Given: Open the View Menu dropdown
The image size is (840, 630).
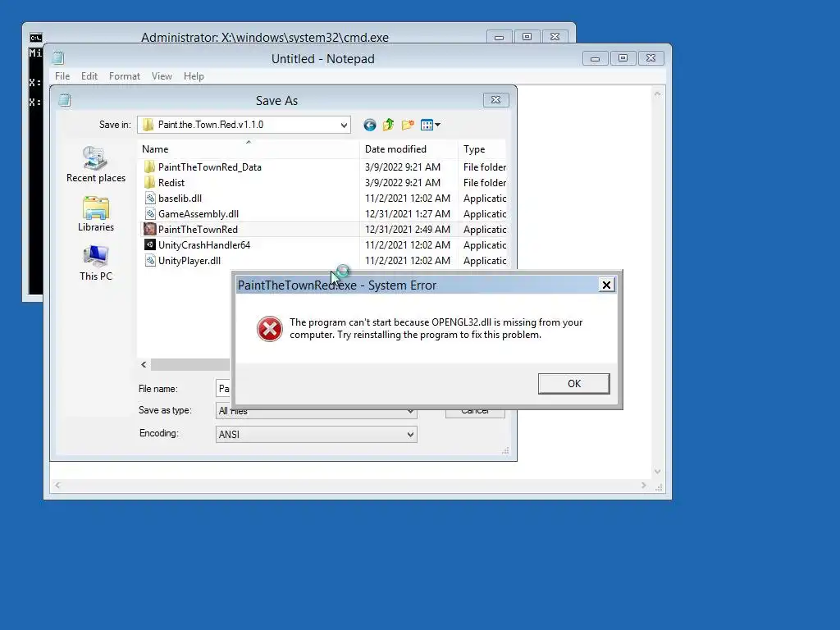Looking at the screenshot, I should click(430, 125).
